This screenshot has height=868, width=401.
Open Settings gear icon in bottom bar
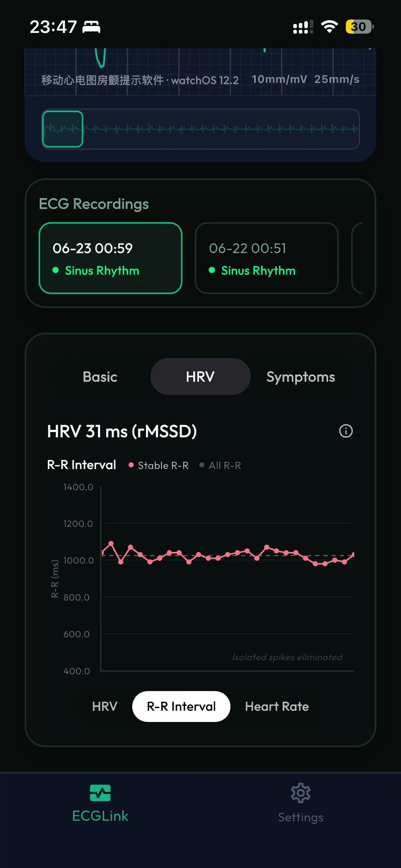pos(301,793)
